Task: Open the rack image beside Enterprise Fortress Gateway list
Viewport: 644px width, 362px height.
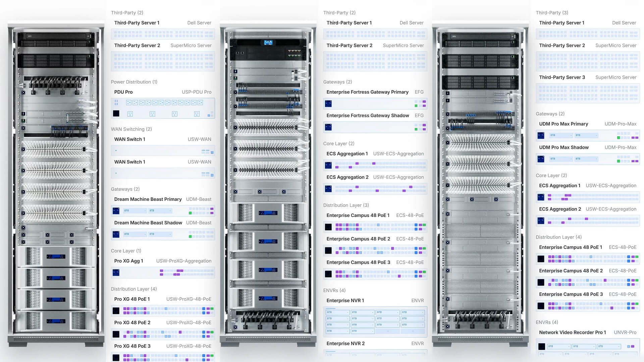Action: 268,184
